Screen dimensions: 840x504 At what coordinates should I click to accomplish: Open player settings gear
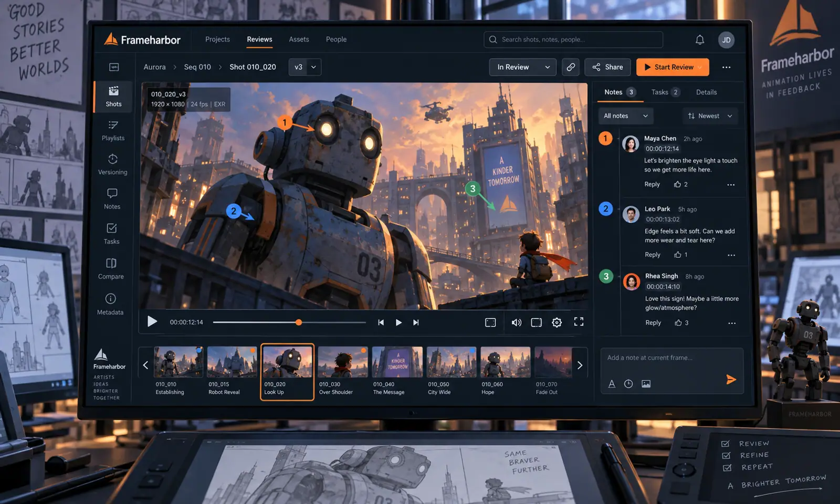pos(557,322)
